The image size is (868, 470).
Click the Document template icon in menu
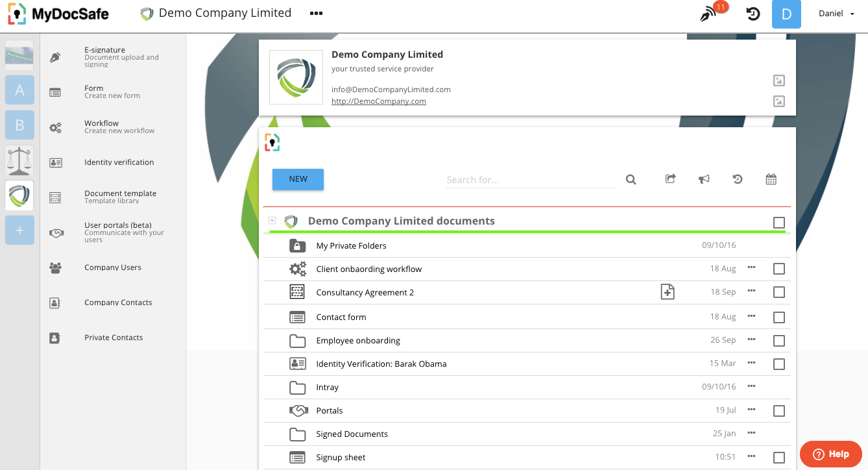point(55,197)
